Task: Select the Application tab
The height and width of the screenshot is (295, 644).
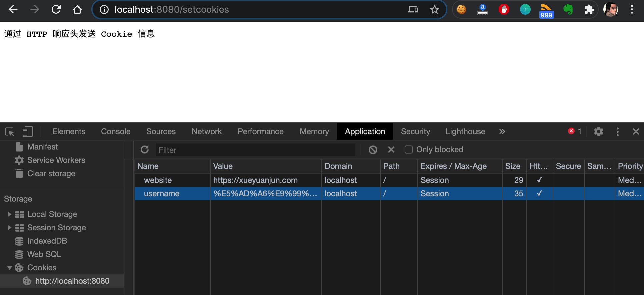Action: click(365, 131)
